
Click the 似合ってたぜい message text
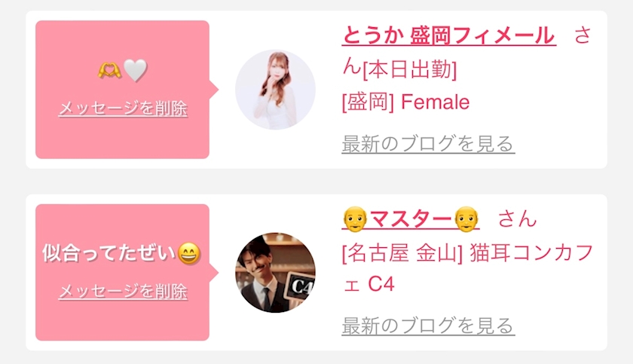(x=109, y=253)
